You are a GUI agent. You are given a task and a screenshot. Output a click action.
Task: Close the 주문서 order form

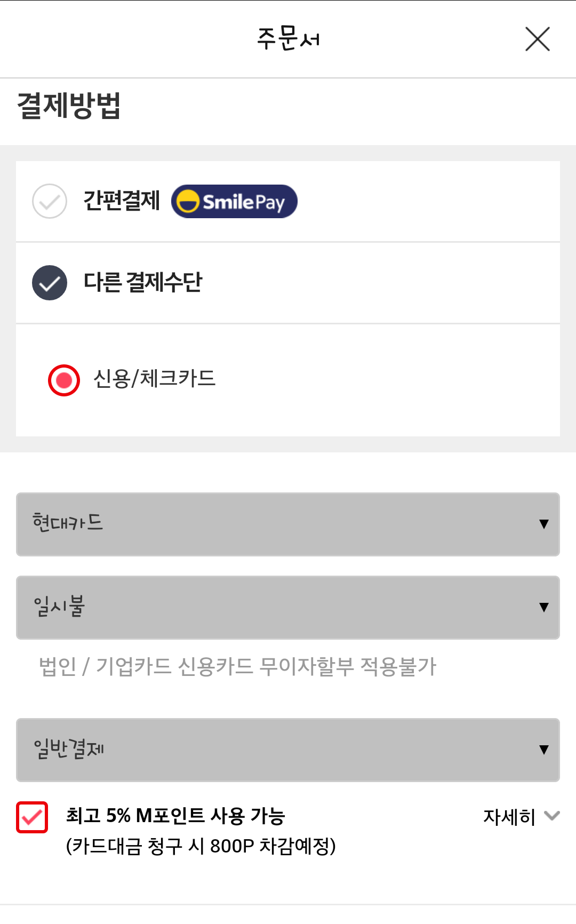[x=537, y=39]
